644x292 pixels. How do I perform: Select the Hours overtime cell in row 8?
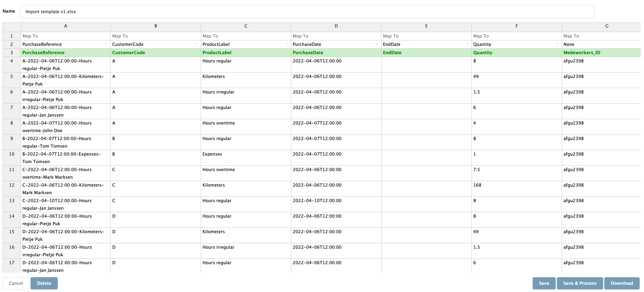pos(246,127)
